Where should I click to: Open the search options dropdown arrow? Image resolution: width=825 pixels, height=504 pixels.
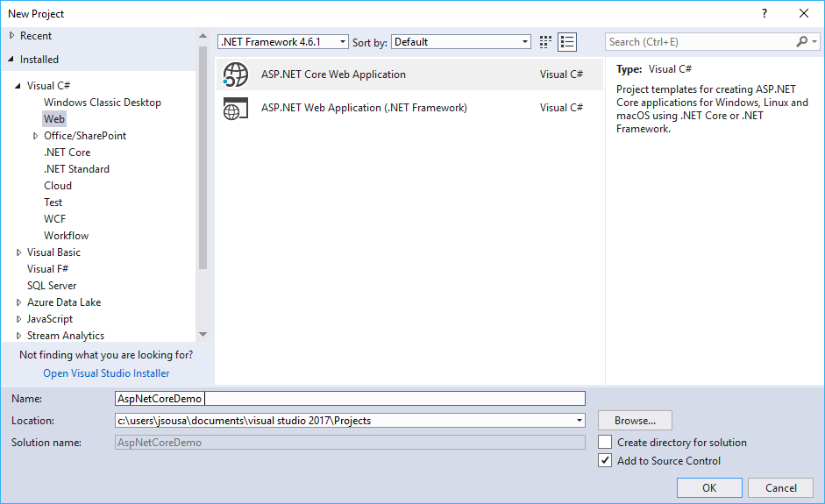point(814,41)
